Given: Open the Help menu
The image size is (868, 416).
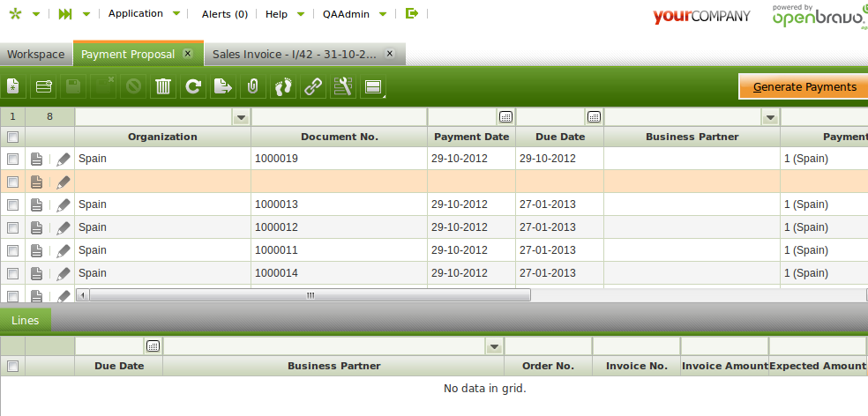Looking at the screenshot, I should (x=276, y=14).
